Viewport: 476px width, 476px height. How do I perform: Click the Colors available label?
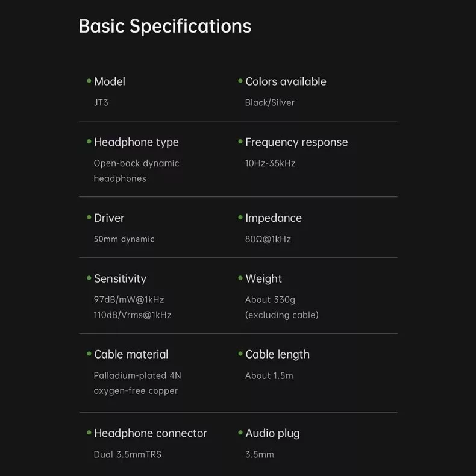pos(286,81)
